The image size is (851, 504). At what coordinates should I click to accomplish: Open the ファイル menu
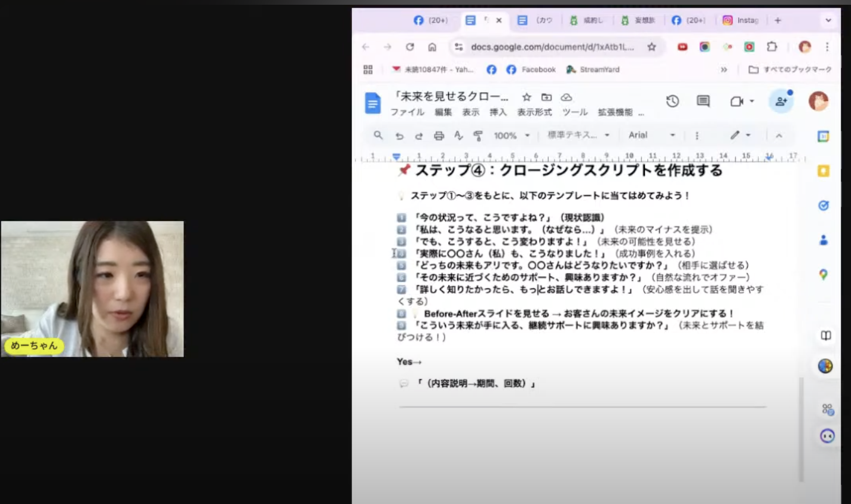407,112
